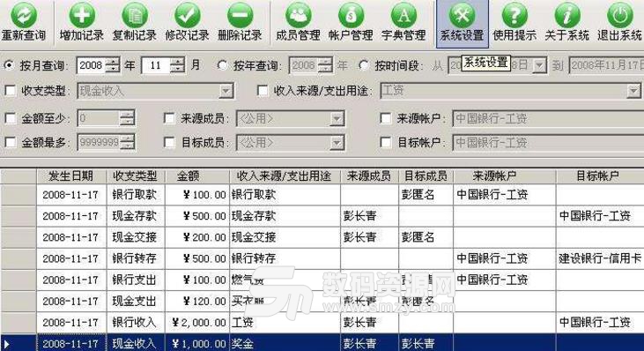Image resolution: width=644 pixels, height=351 pixels.
Task: Click the month query year stepper
Action: coord(112,65)
